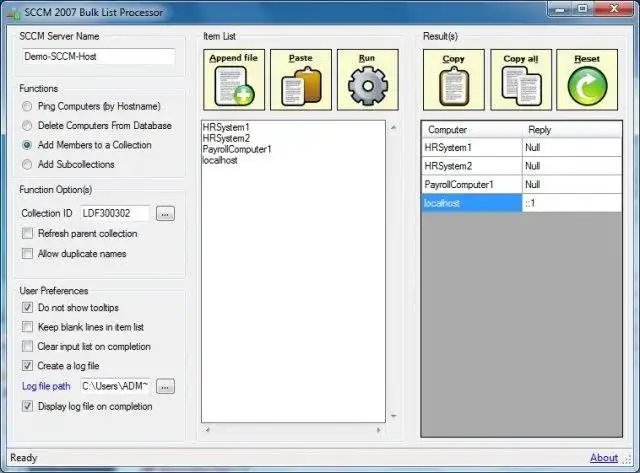Click the Null reply cell for PayrollComputer1

(572, 184)
